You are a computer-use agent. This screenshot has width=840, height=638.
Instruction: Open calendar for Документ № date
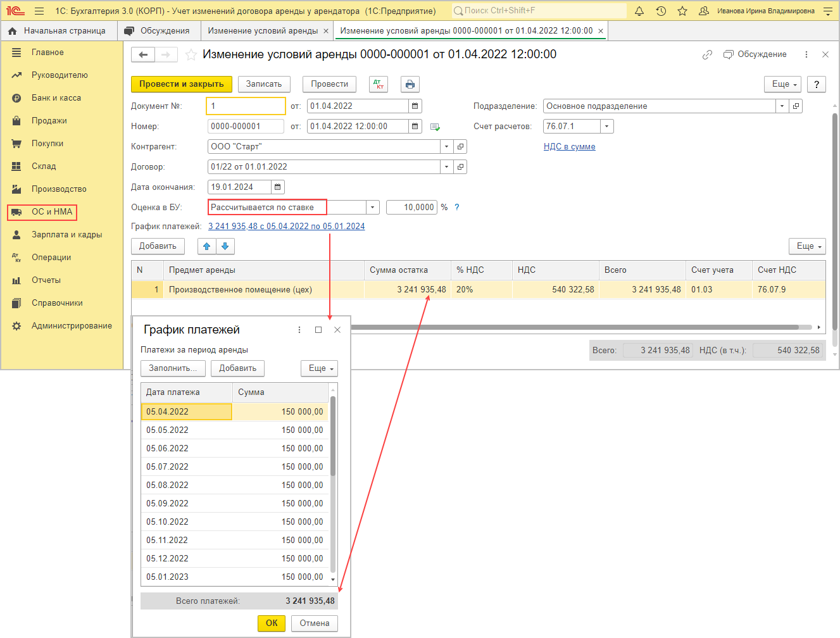pos(415,106)
